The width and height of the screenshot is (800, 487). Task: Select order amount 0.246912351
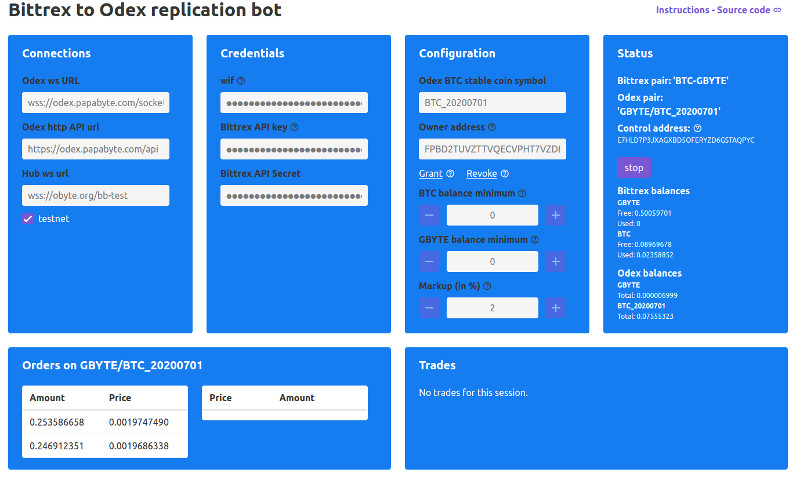click(x=57, y=446)
